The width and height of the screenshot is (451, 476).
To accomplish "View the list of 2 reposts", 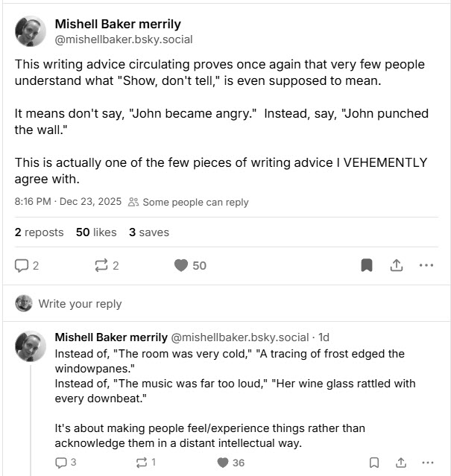I will point(39,232).
